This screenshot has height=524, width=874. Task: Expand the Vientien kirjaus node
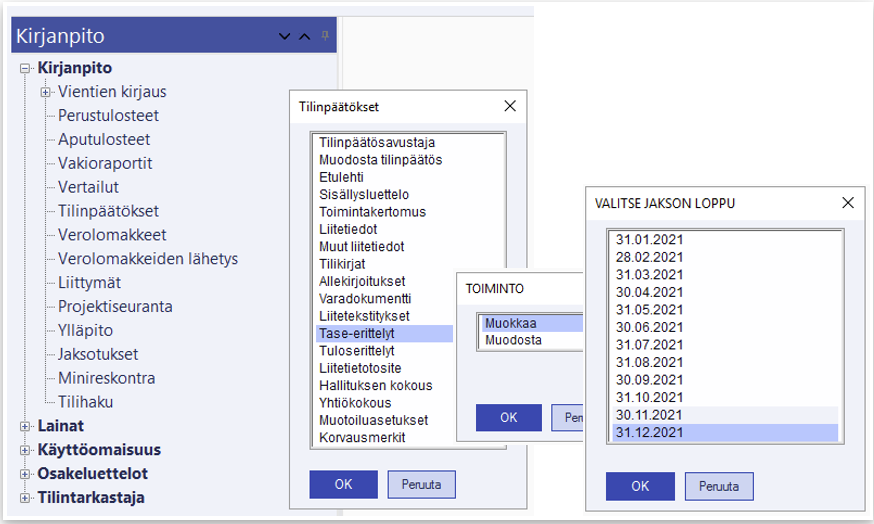[x=45, y=92]
